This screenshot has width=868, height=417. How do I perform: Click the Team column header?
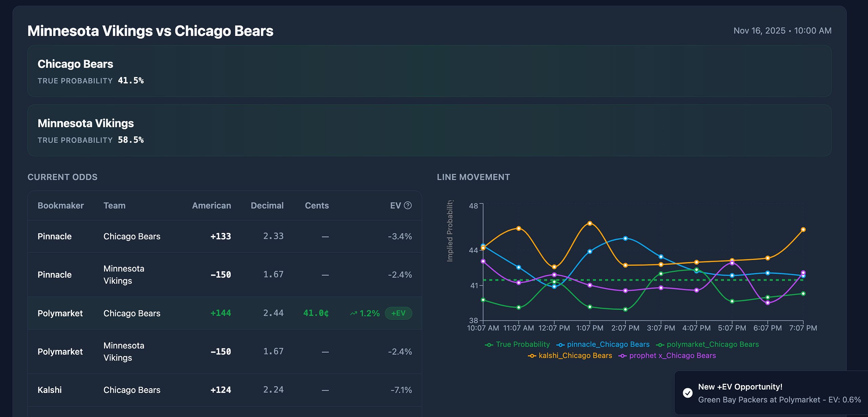tap(114, 206)
